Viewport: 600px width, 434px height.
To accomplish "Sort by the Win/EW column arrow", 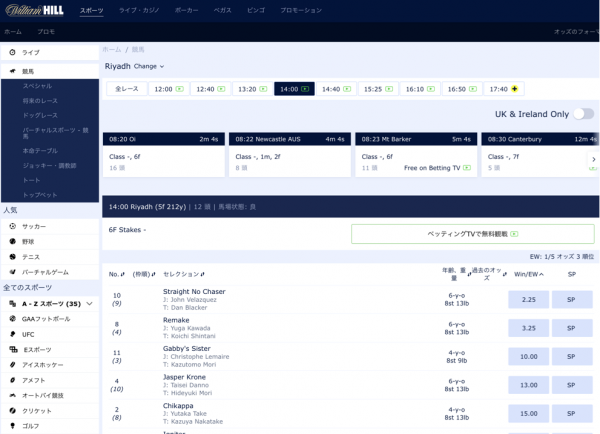I will [x=541, y=274].
